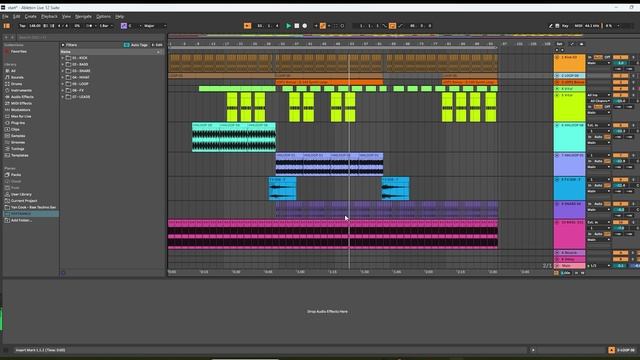Screen dimensions: 640x360
Task: Expand the 07 - LEADS folder
Action: [x=63, y=97]
